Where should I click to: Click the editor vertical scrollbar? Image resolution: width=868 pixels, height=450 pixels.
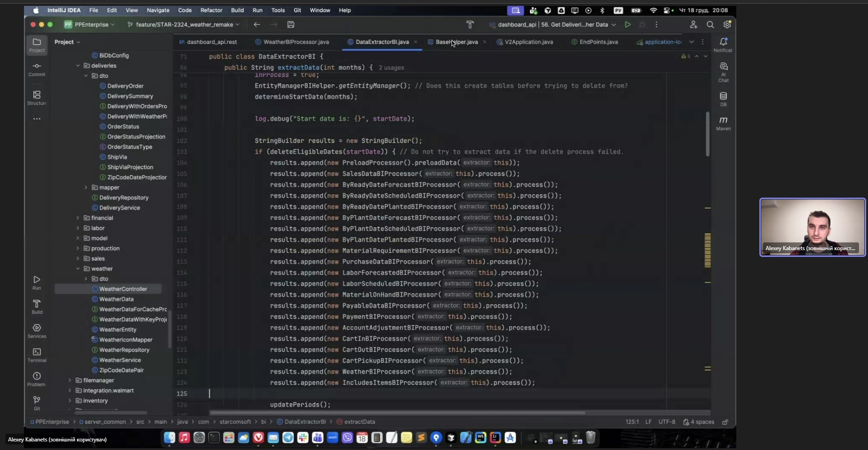(707, 134)
